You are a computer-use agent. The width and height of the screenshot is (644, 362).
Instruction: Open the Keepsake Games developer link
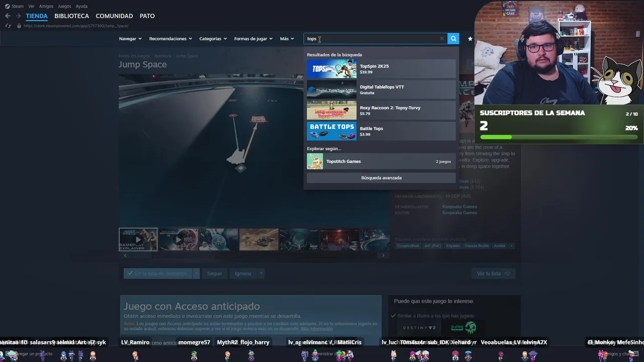tap(459, 207)
